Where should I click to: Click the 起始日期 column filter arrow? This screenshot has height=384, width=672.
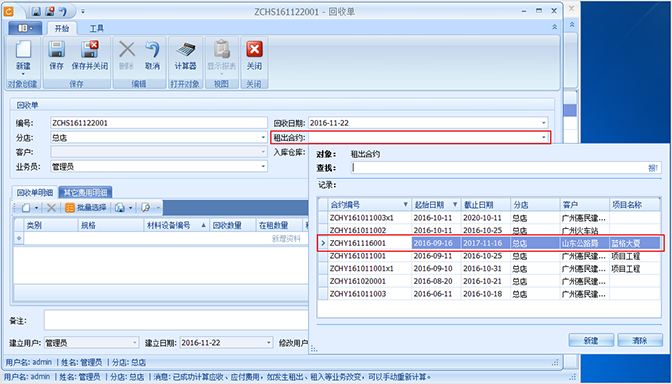455,204
